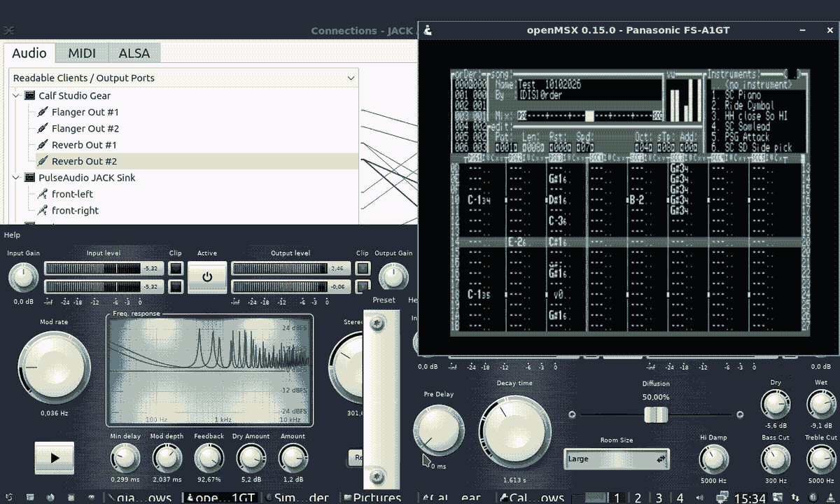
Task: Click the Dry Amount knob
Action: 251,458
